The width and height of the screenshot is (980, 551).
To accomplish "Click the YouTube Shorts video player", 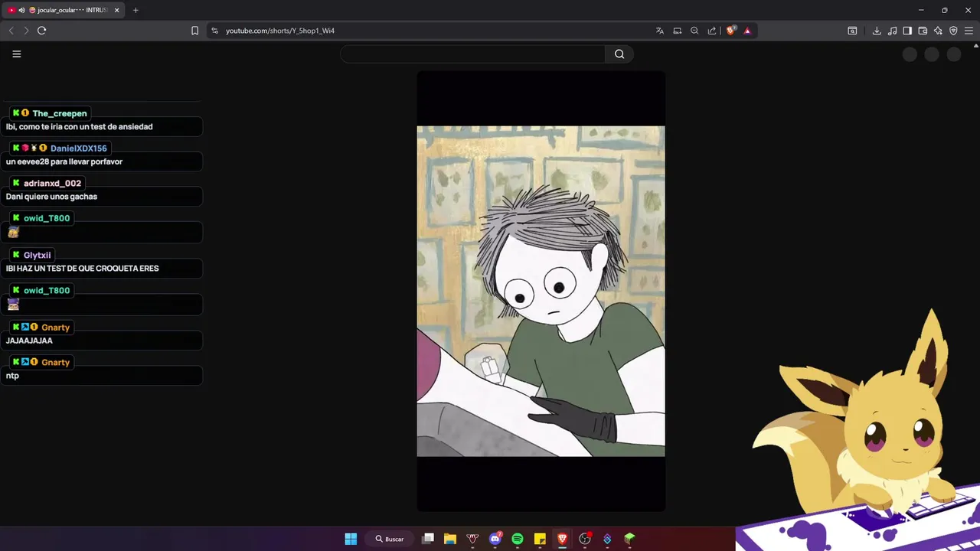I will 541,291.
